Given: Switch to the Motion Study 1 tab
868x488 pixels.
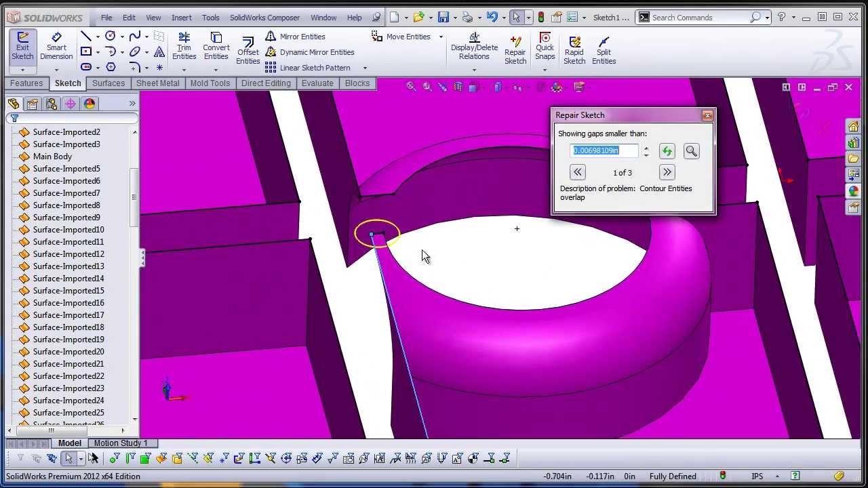Looking at the screenshot, I should 121,443.
